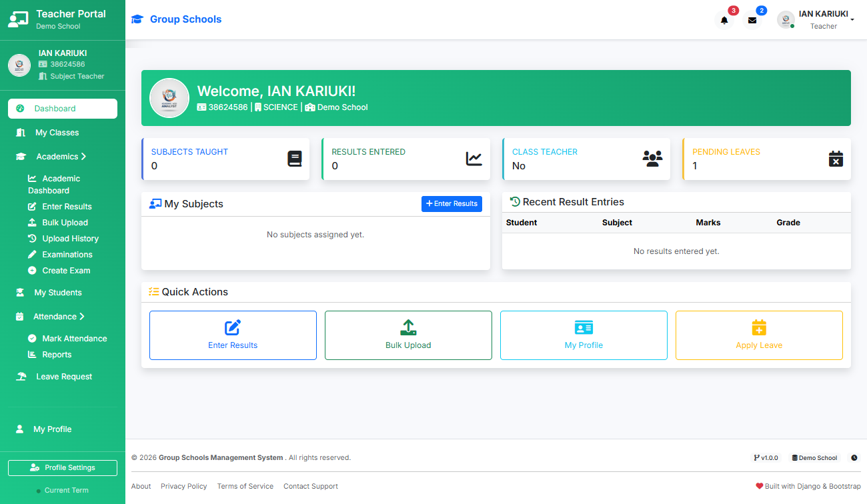This screenshot has width=867, height=504.
Task: Click the version v1.0.0 badge
Action: click(766, 458)
